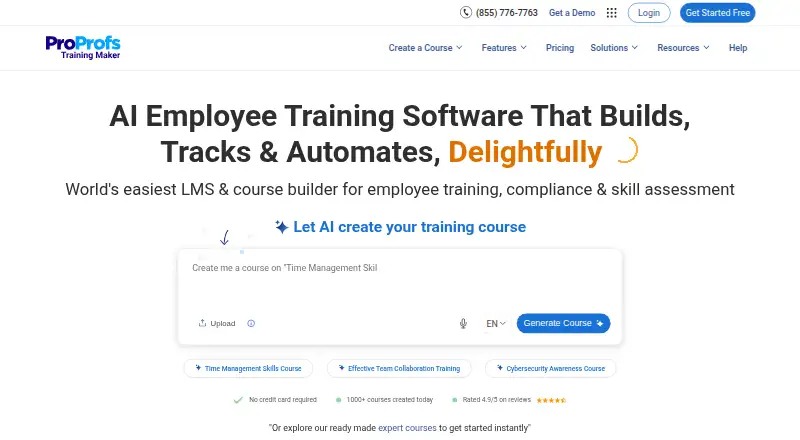Select Time Management Skills Course suggestion

pyautogui.click(x=248, y=368)
